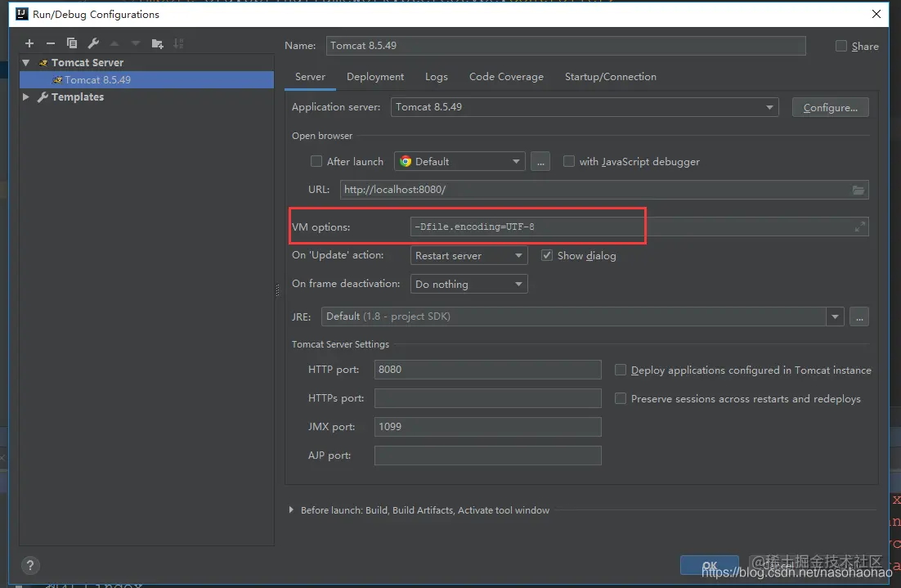Copy the configuration using duplicate icon
Screen dimensions: 901x588
click(72, 43)
